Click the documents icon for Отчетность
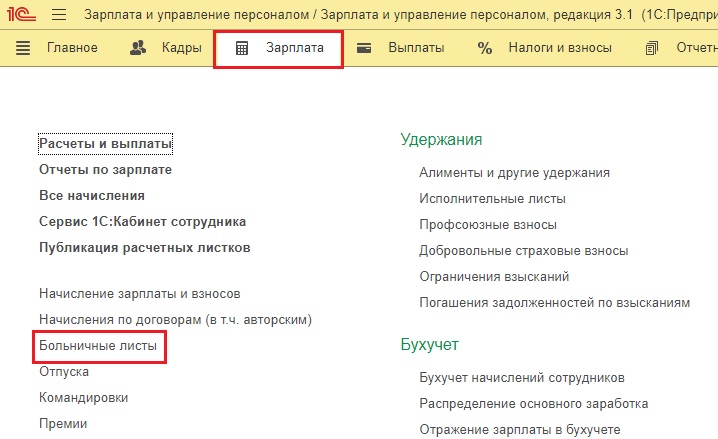 651,48
